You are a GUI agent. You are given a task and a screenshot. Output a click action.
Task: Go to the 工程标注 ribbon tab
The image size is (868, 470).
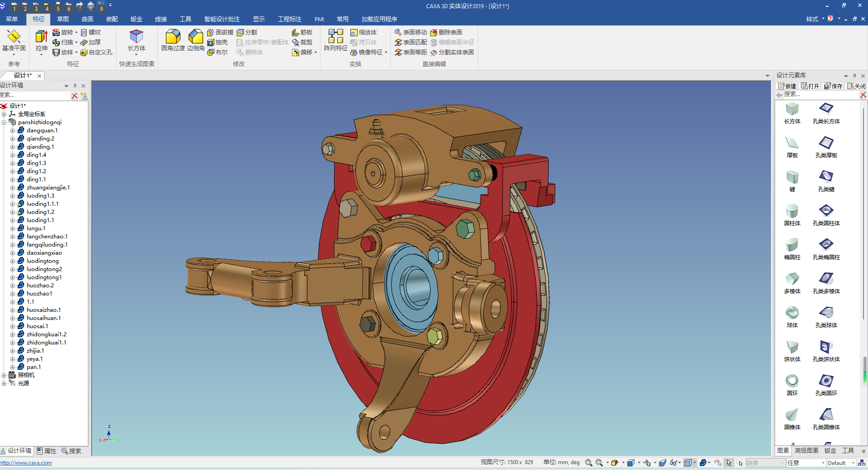[x=290, y=19]
